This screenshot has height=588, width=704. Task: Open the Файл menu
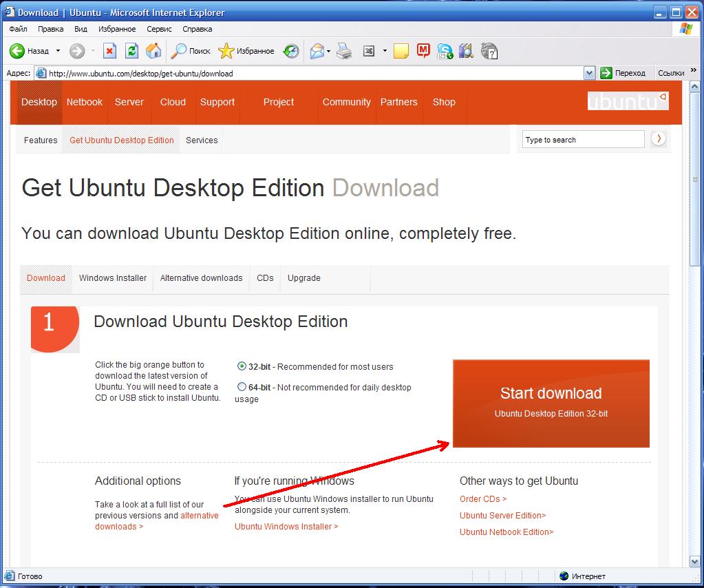coord(18,29)
